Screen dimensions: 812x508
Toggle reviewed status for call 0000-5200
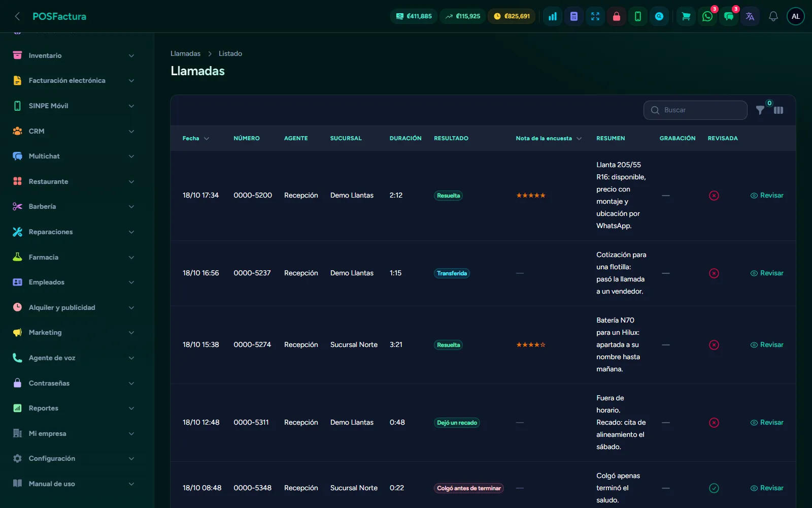point(714,196)
